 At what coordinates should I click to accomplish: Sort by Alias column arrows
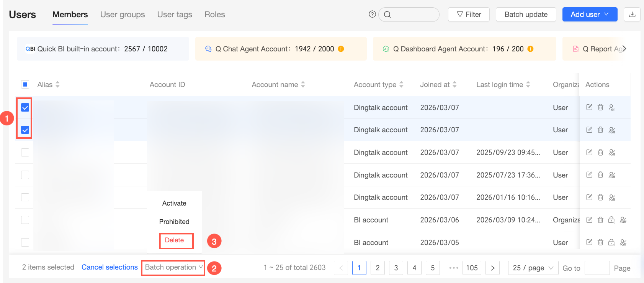click(57, 84)
